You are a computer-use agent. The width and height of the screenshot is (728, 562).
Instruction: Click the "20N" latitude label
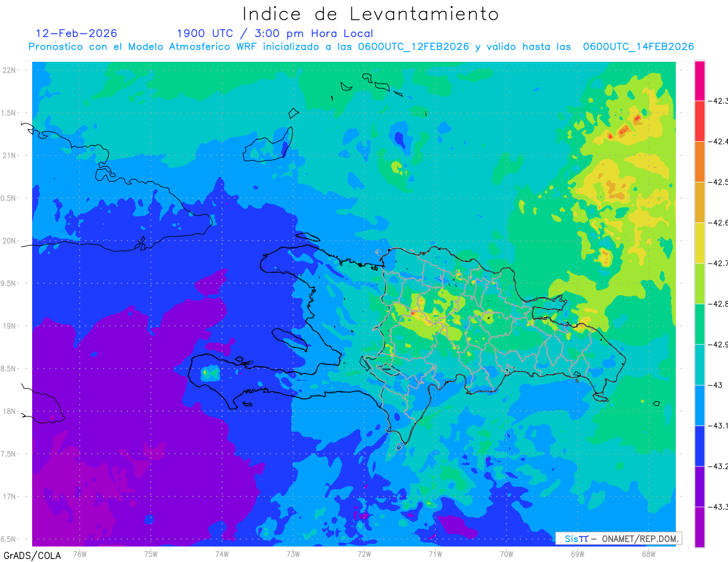(x=10, y=241)
